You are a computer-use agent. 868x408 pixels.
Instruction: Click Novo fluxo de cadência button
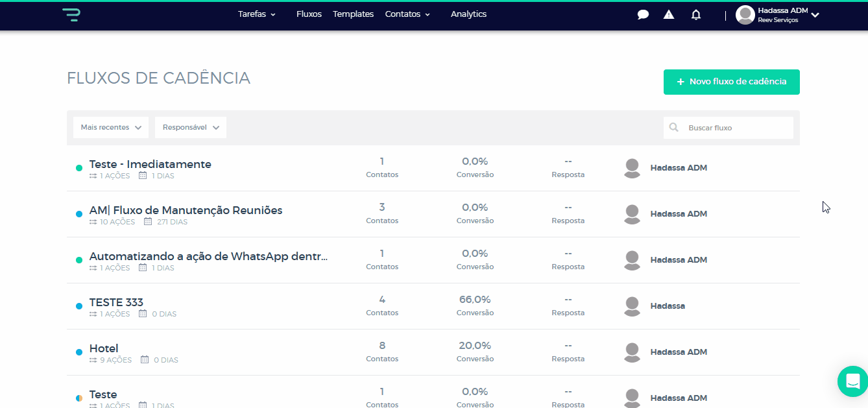pos(732,82)
